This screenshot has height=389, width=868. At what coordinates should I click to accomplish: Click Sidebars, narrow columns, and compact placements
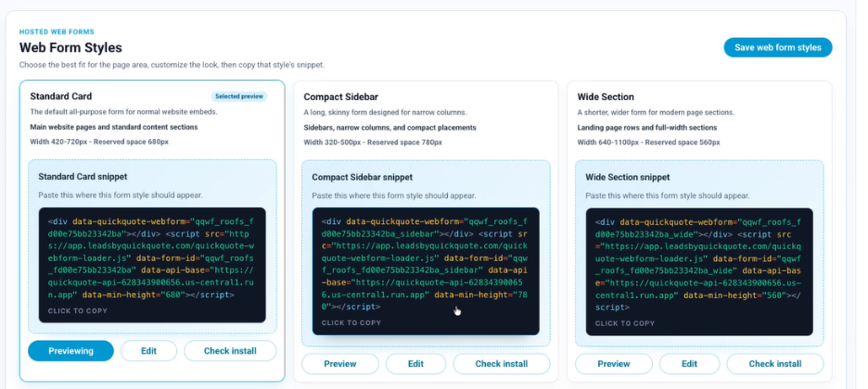click(x=389, y=128)
